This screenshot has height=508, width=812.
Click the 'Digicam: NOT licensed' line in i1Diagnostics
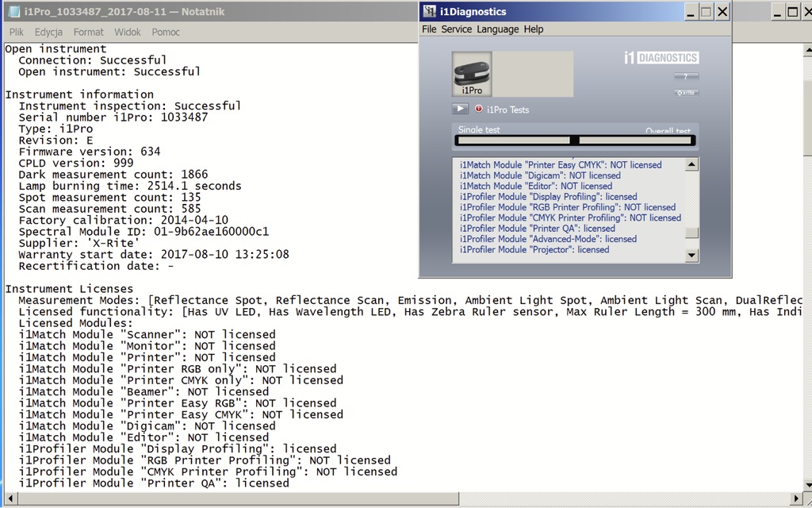pyautogui.click(x=540, y=175)
